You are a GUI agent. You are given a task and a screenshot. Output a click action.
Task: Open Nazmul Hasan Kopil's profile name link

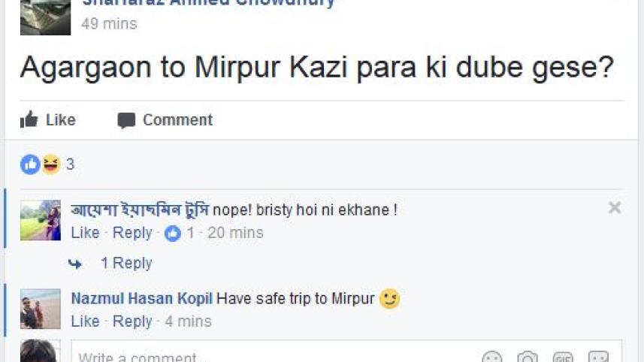[x=142, y=298]
